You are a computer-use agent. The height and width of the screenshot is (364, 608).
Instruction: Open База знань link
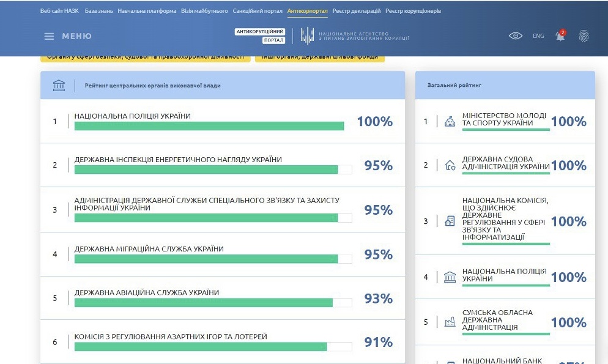(99, 11)
